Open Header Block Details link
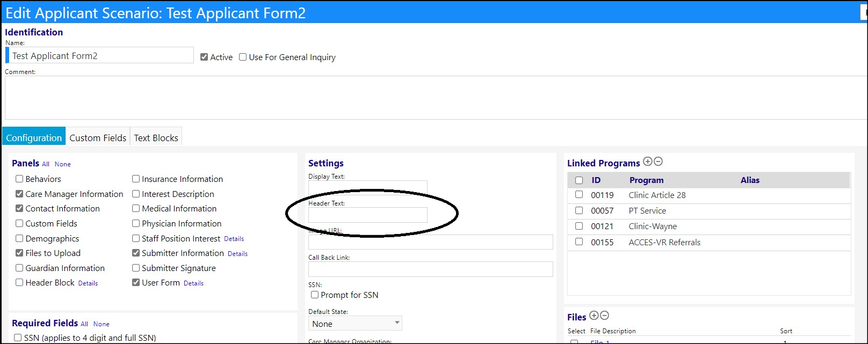The width and height of the screenshot is (868, 344). (x=88, y=283)
